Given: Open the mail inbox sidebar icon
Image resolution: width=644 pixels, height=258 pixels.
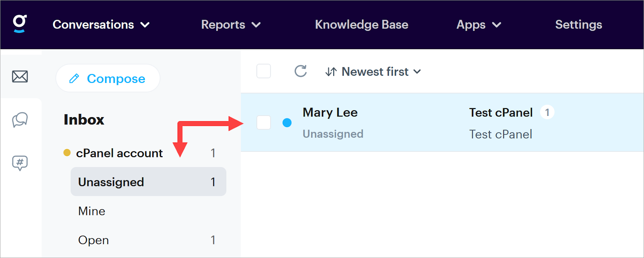Looking at the screenshot, I should tap(20, 76).
